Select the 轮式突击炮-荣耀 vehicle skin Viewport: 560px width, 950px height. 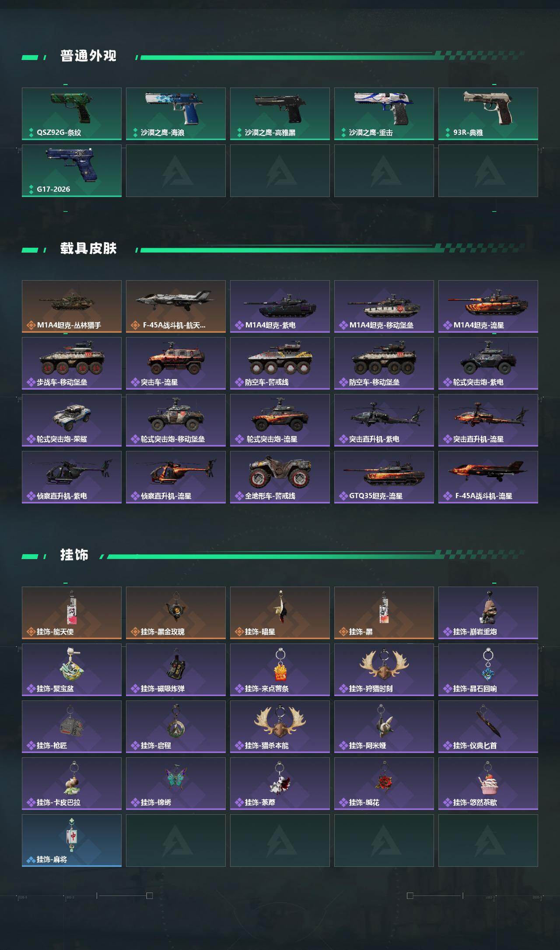[x=72, y=420]
